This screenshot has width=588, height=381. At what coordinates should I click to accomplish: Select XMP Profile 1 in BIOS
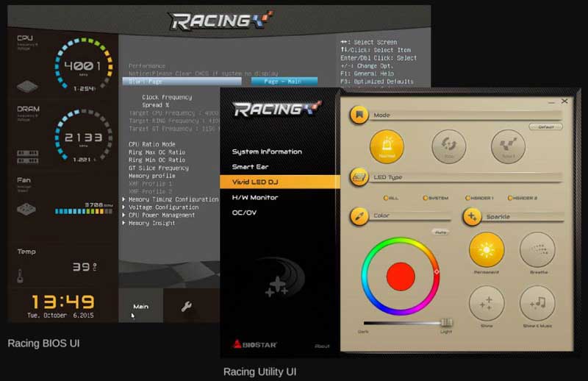(x=150, y=184)
